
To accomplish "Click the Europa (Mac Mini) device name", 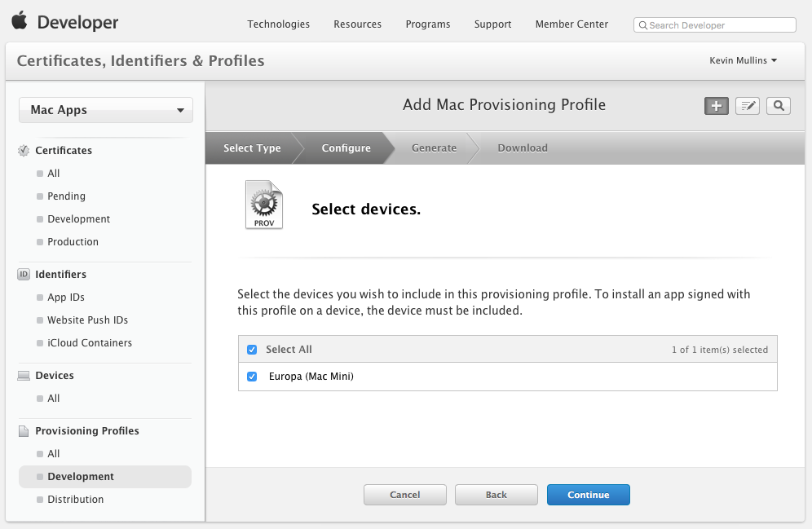I will point(311,377).
